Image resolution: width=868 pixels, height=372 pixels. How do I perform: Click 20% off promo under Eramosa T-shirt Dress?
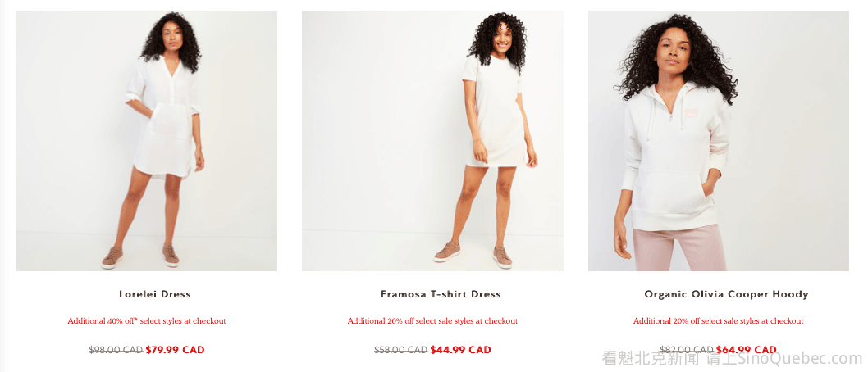coord(432,320)
